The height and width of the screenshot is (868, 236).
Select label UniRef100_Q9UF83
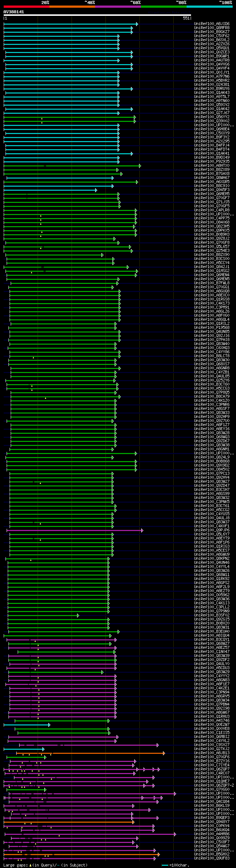[212, 858]
